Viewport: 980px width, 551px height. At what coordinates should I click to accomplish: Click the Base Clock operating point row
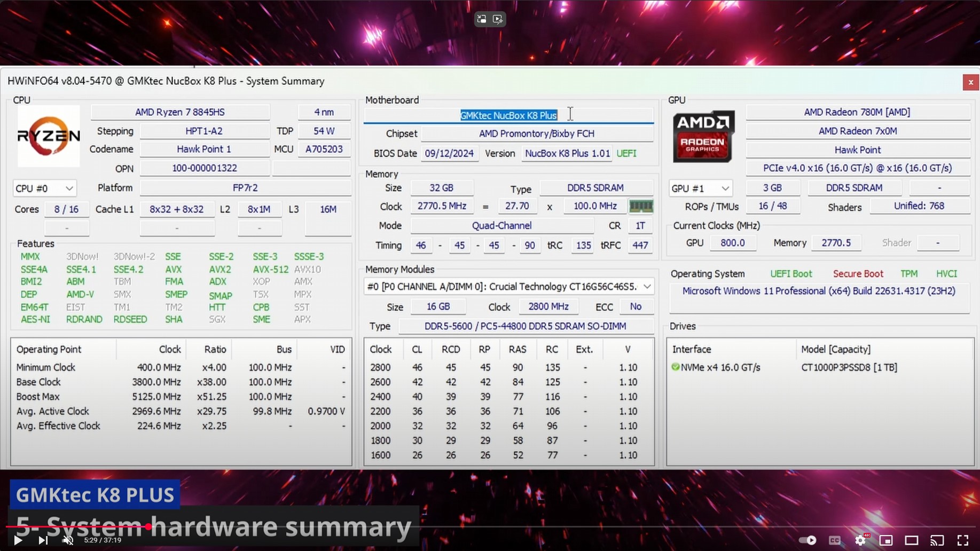click(181, 382)
